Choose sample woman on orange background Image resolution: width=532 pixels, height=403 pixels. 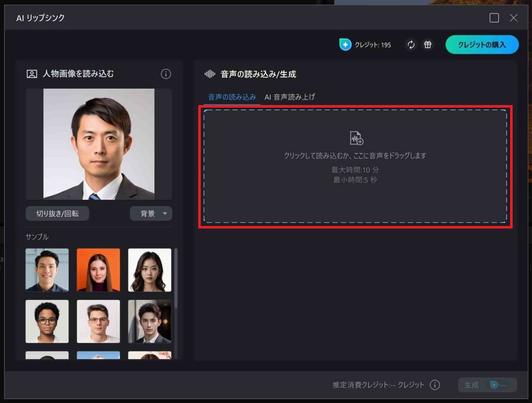(x=98, y=270)
